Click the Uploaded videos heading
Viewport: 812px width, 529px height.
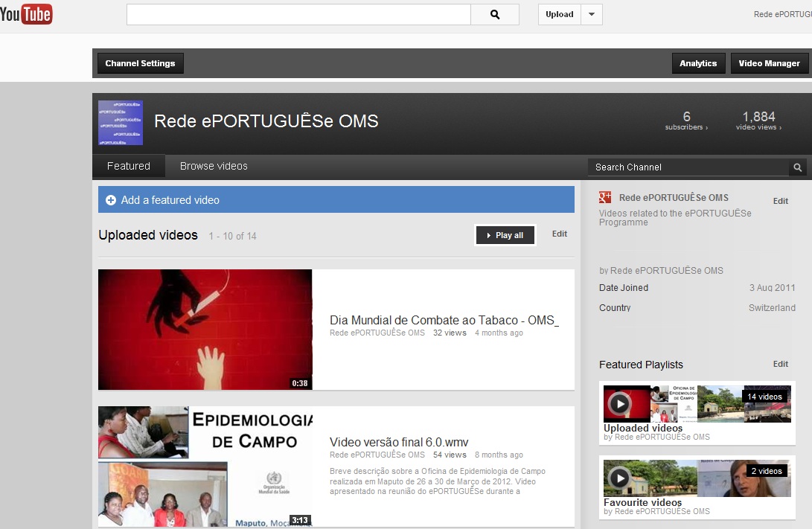click(x=148, y=235)
